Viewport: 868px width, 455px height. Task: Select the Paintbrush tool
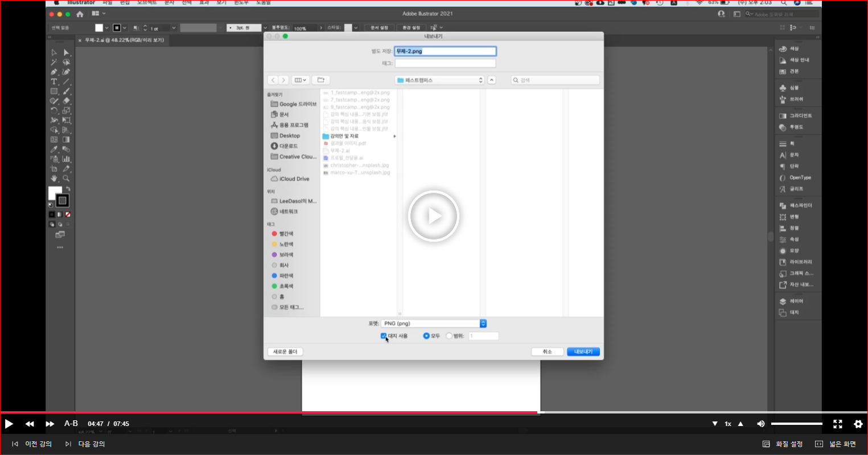point(66,92)
